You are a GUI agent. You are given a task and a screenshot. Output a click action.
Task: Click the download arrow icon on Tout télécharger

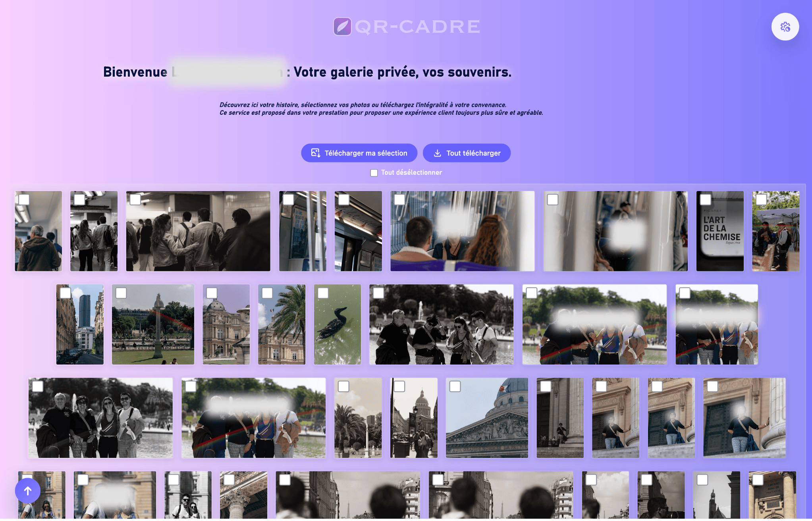tap(437, 153)
